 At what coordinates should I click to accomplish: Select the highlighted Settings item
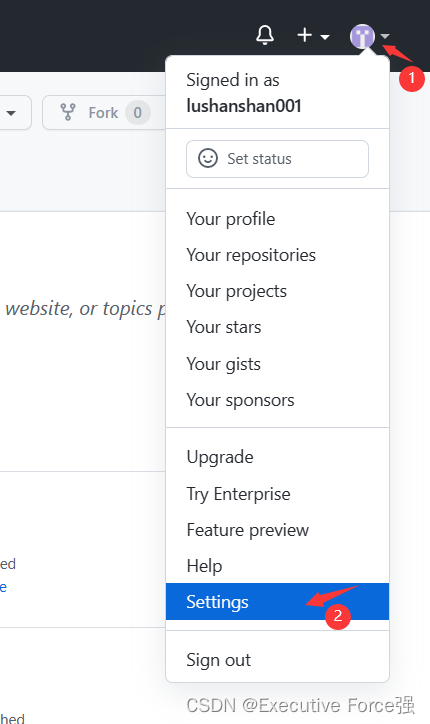click(x=277, y=602)
